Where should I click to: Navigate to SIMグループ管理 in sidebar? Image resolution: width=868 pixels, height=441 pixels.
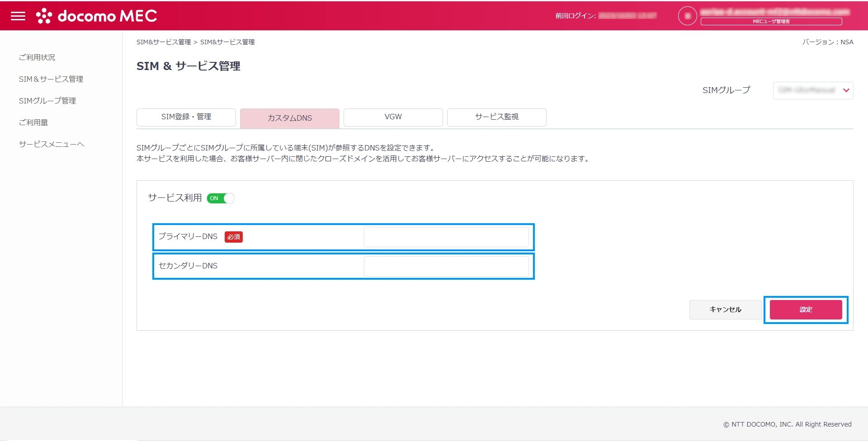47,101
